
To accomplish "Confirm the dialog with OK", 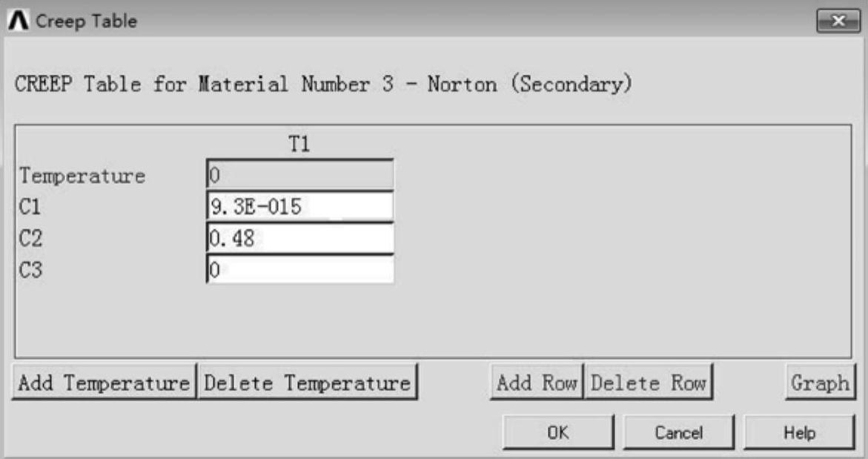I will [x=557, y=432].
